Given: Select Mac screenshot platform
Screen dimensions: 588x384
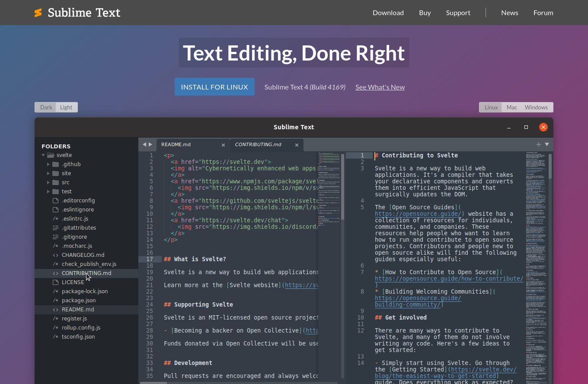Looking at the screenshot, I should [x=512, y=107].
